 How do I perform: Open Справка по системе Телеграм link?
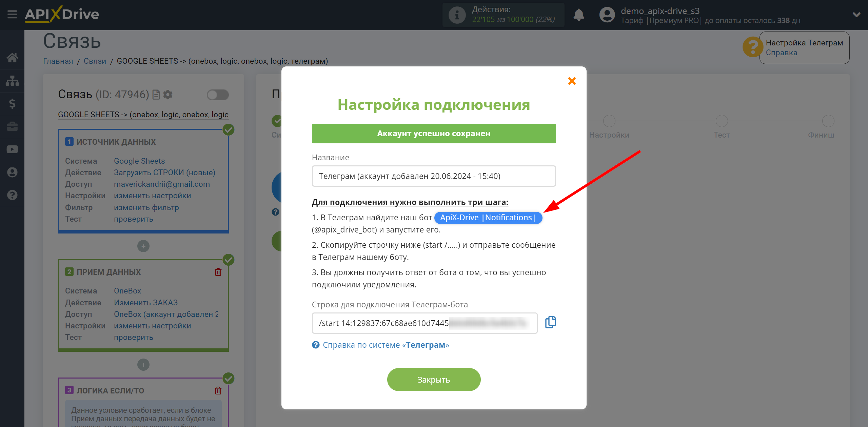386,345
